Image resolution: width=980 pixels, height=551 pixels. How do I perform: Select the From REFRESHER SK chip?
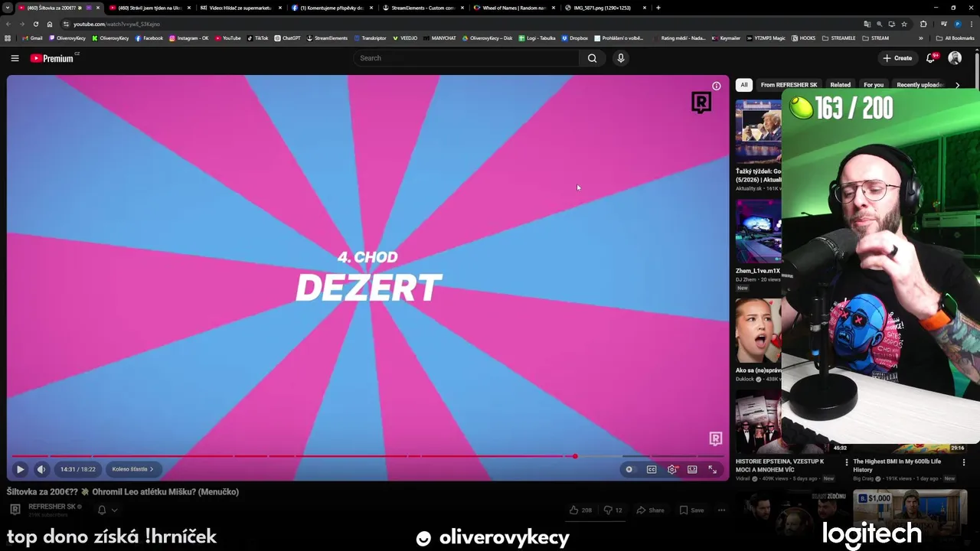click(x=789, y=85)
